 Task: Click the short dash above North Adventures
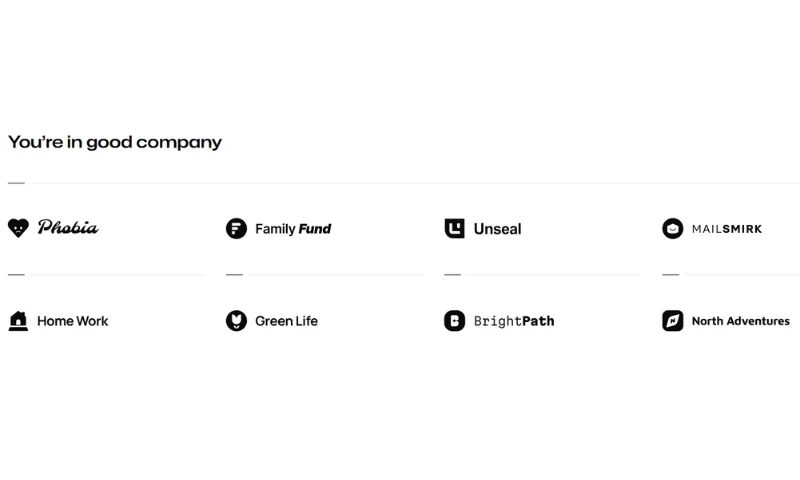[x=670, y=274]
